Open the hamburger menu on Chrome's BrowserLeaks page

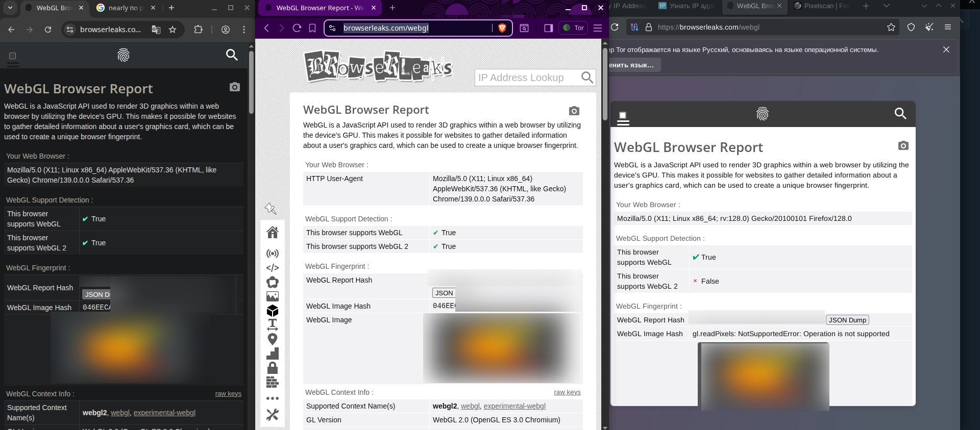13,59
